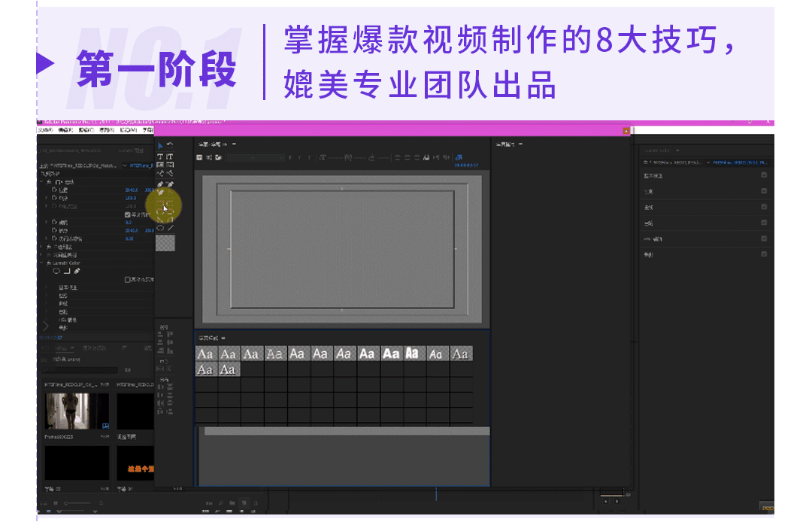
Task: Open the source clip dropdown in Effect Controls
Action: pyautogui.click(x=125, y=165)
